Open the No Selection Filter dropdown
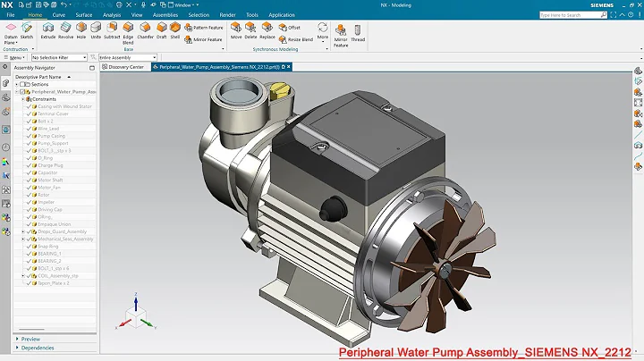The image size is (644, 361). [59, 57]
